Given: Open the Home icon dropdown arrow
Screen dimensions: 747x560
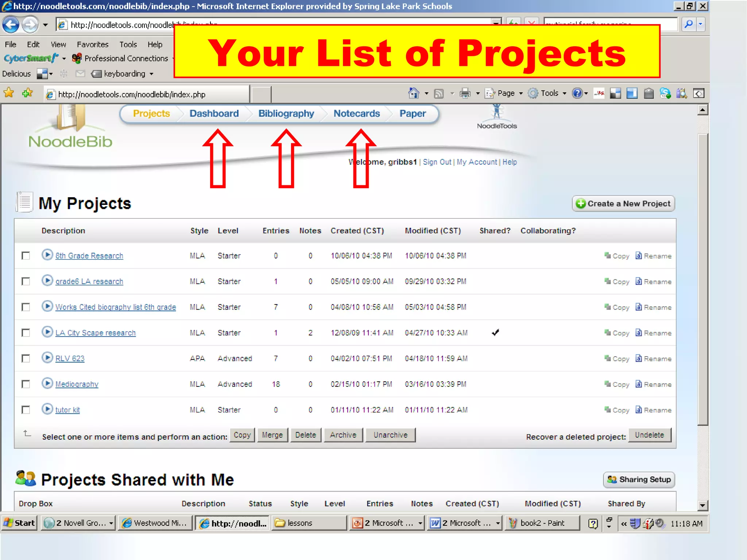Looking at the screenshot, I should click(426, 94).
